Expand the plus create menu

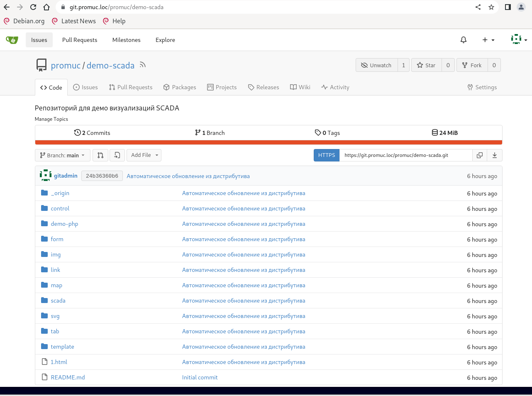(488, 40)
